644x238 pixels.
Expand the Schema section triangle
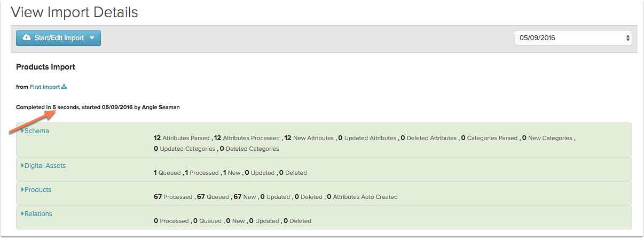click(x=22, y=131)
